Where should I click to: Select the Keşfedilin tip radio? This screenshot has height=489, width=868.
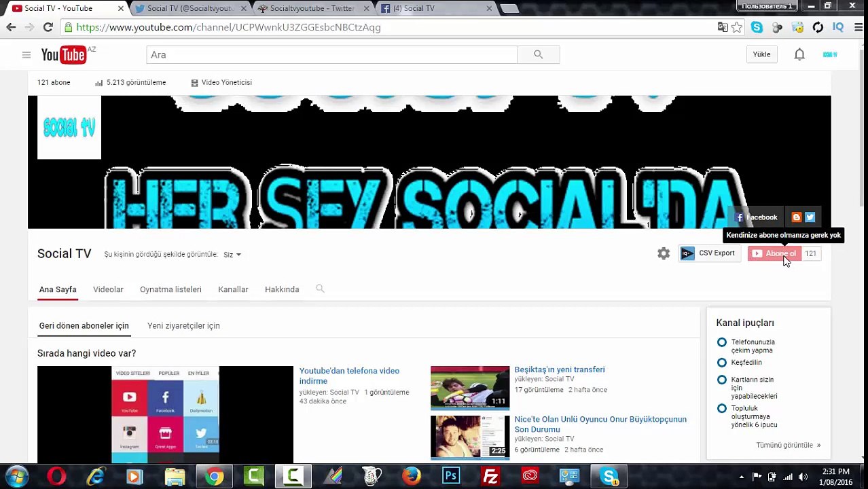point(722,363)
